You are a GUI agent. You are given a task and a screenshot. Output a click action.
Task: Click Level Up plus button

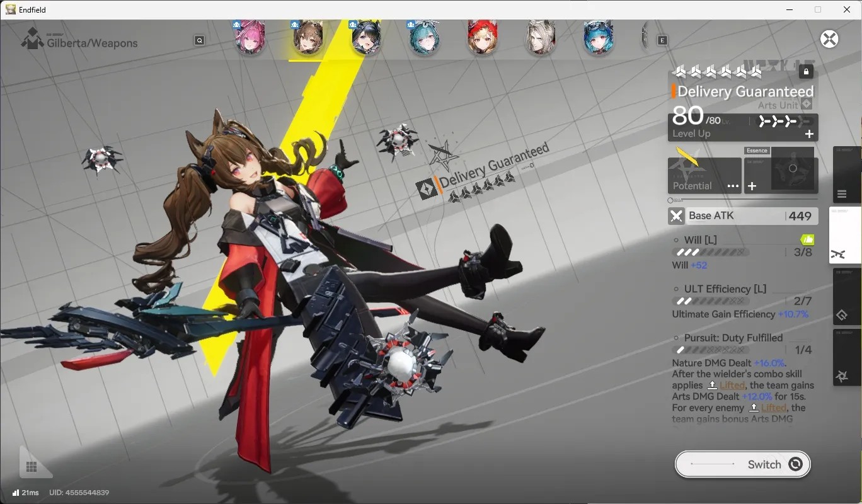809,134
